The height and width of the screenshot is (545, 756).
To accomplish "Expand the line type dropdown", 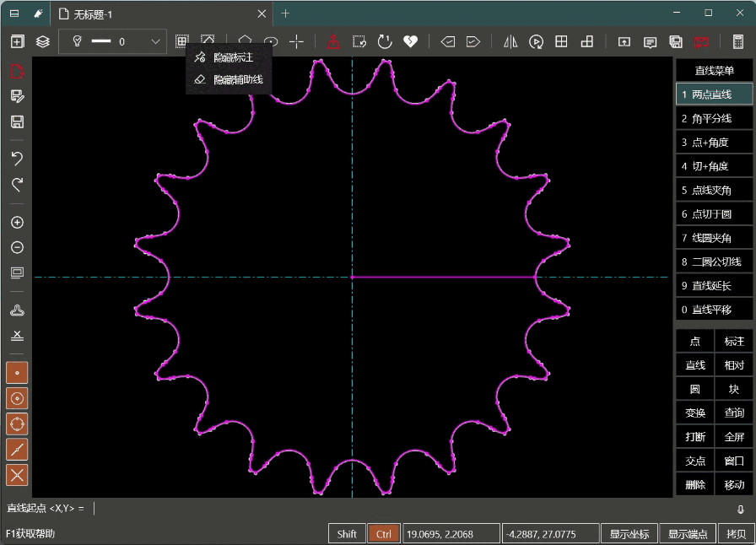I will coord(156,41).
